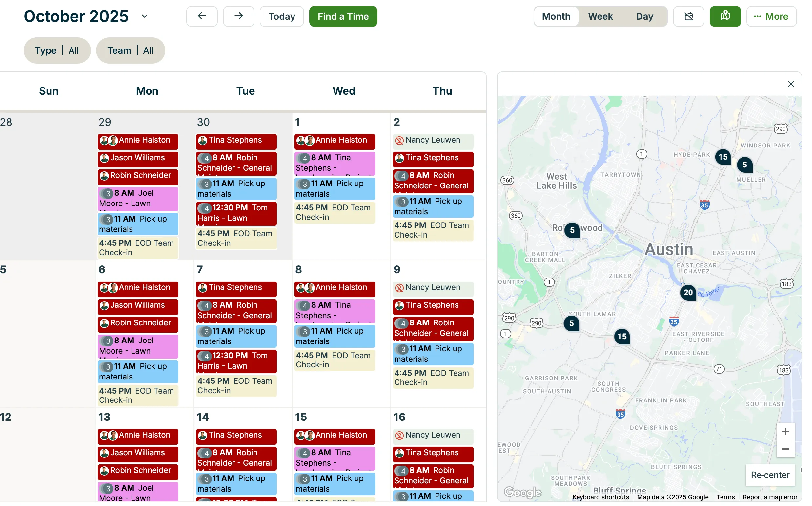Open Nancy Leuwen event on October 2
The height and width of the screenshot is (506, 812).
433,141
